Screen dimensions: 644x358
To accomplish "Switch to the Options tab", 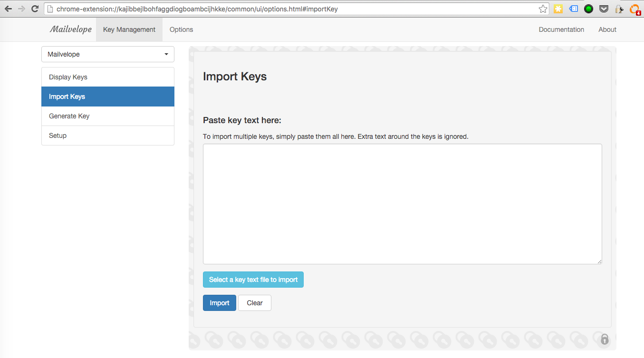I will [x=181, y=29].
